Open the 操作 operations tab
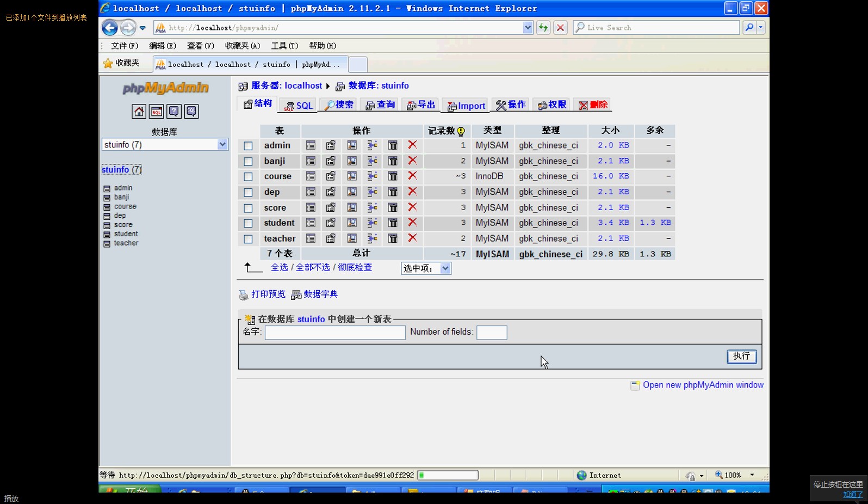 pos(511,105)
